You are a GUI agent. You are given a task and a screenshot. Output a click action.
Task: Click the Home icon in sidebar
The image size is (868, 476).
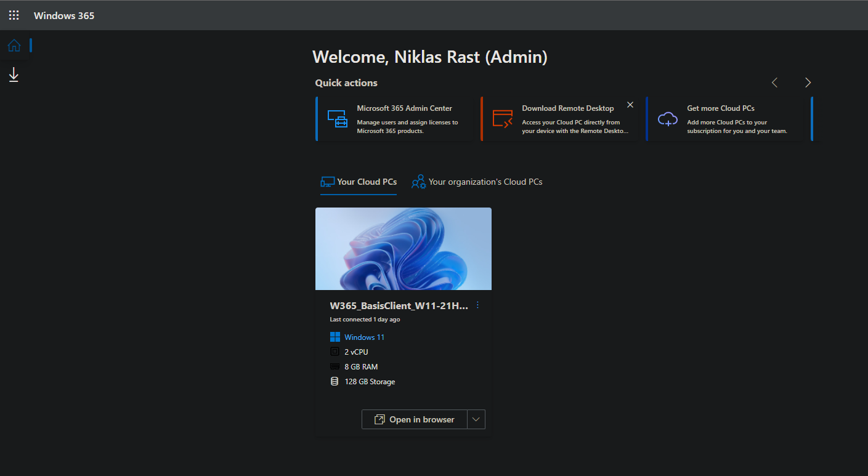pyautogui.click(x=14, y=46)
